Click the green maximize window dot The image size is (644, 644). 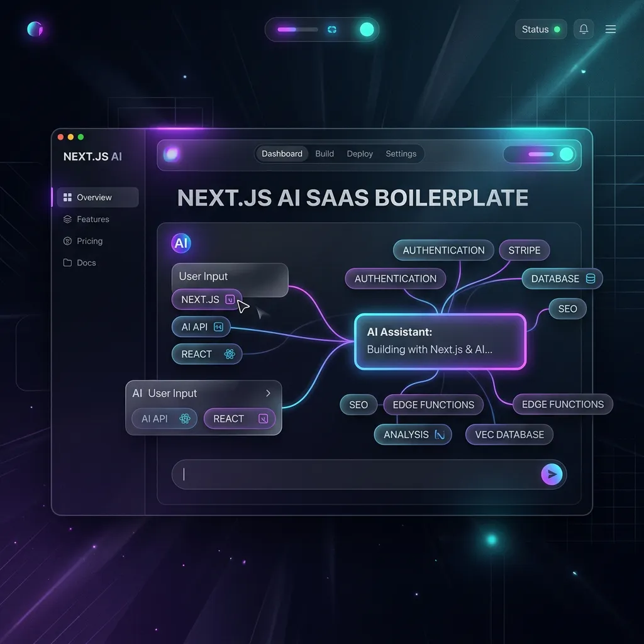click(x=81, y=136)
